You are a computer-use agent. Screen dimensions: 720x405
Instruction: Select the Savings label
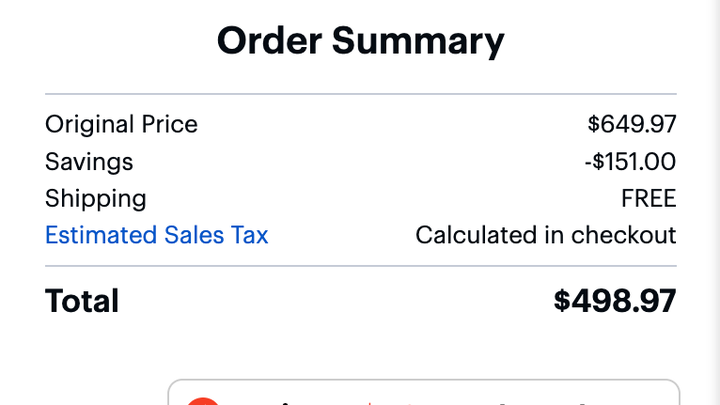tap(89, 162)
